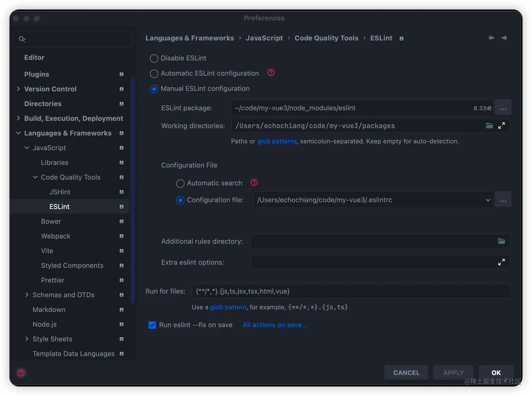Open the glob pattern link under Run for files
Viewport: 532px width, 396px height.
coord(228,307)
